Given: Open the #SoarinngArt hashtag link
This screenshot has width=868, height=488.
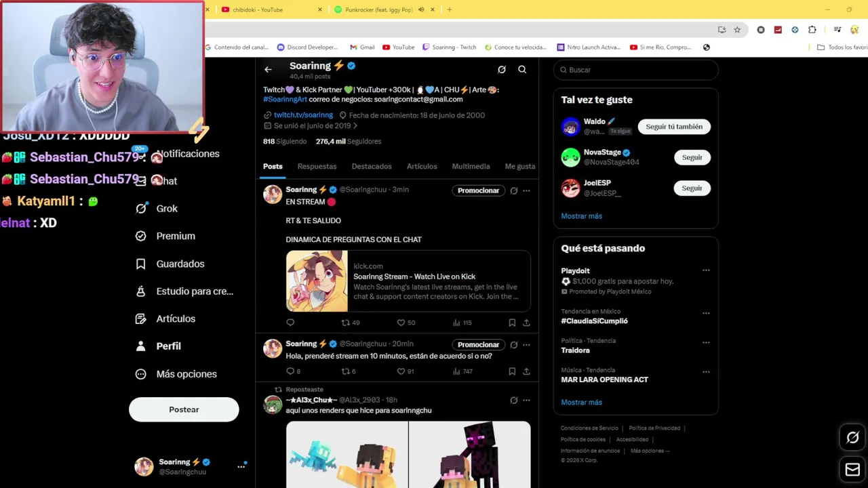Looking at the screenshot, I should pyautogui.click(x=285, y=99).
